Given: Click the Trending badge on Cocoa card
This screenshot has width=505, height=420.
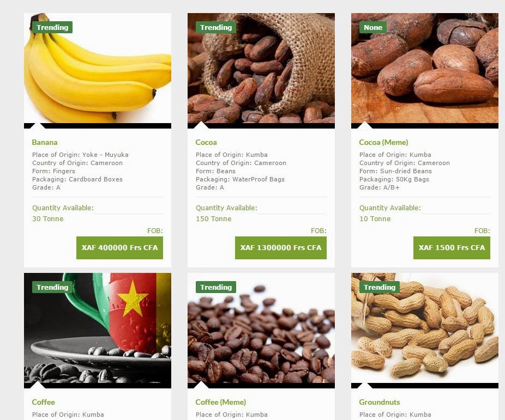Looking at the screenshot, I should point(216,27).
